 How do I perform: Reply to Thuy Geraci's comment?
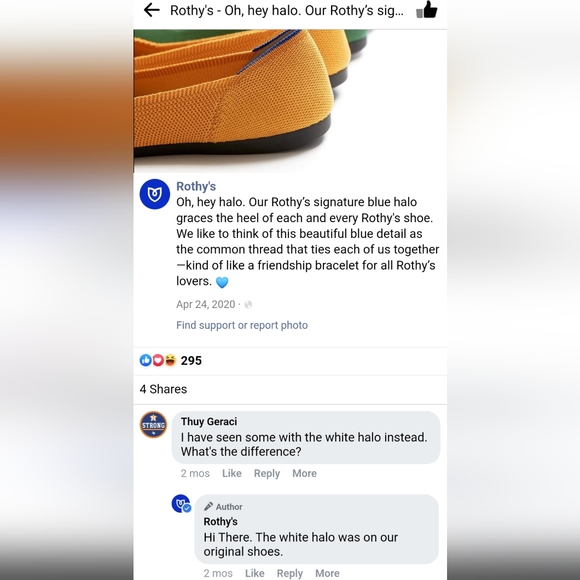(267, 473)
